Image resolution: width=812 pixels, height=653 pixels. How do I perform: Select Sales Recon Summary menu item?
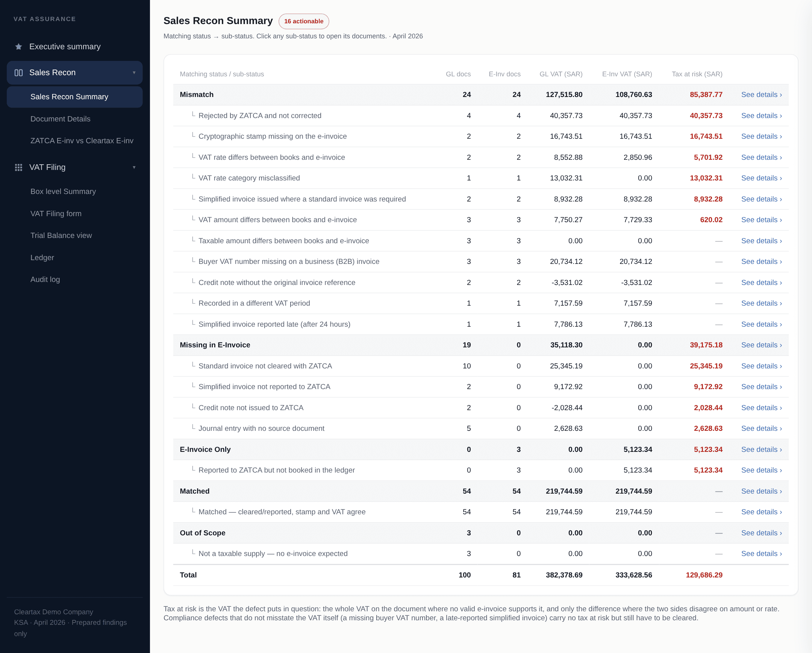(74, 97)
